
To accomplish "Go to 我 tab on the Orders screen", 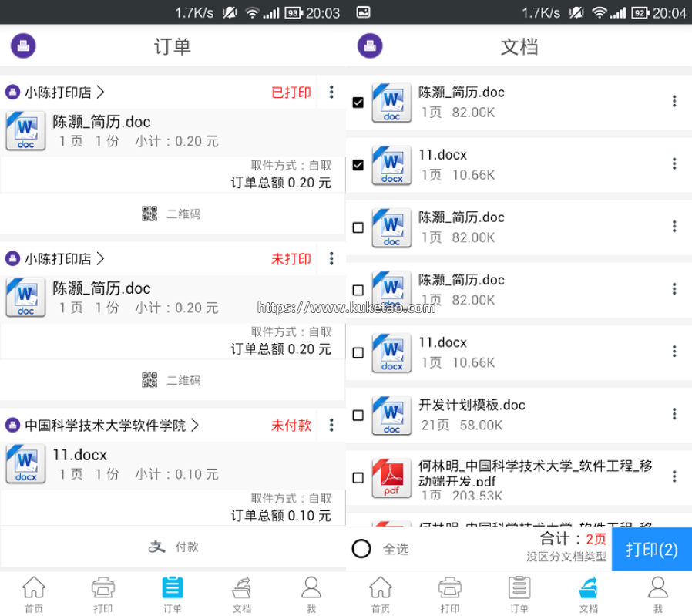I will (311, 594).
